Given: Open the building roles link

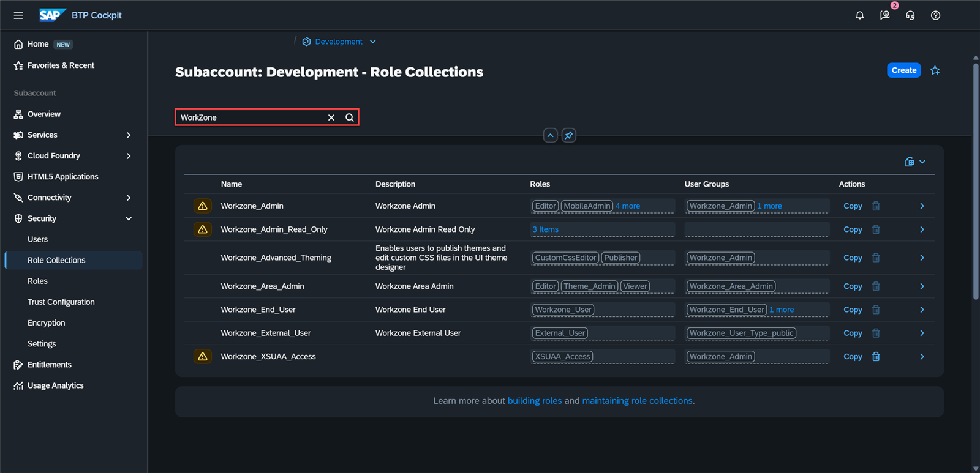Looking at the screenshot, I should coord(535,401).
